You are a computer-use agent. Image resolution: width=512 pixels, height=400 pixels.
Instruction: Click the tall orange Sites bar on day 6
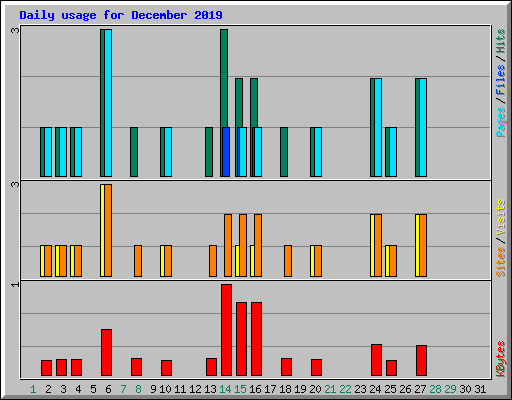tap(108, 230)
